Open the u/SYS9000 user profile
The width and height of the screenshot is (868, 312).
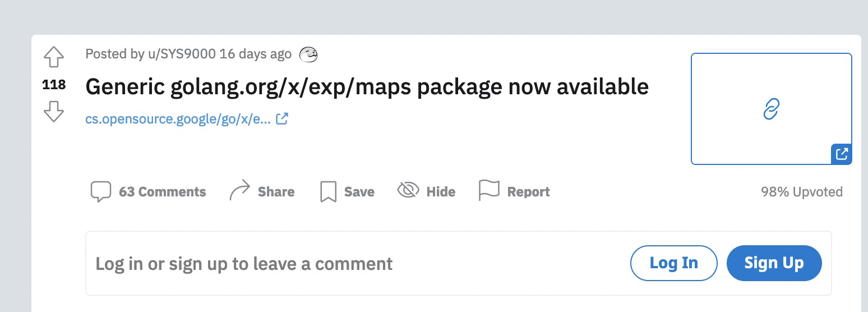click(181, 54)
